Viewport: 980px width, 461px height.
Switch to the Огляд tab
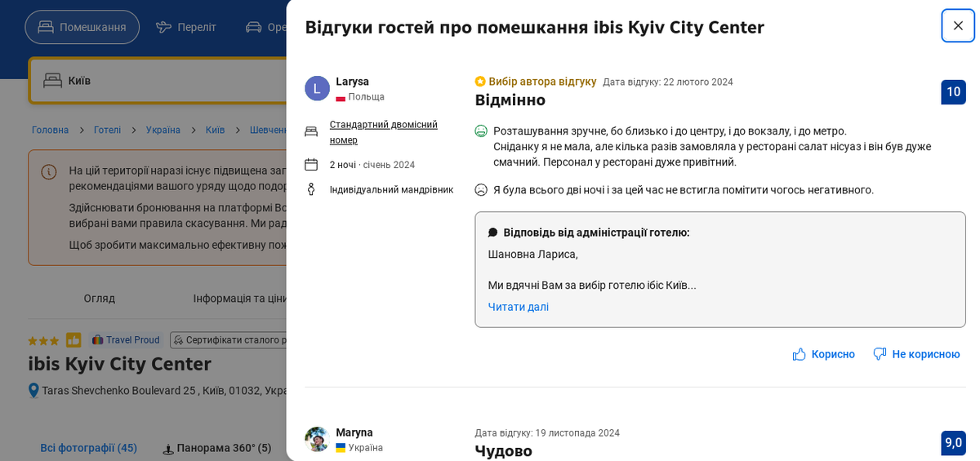click(x=100, y=299)
